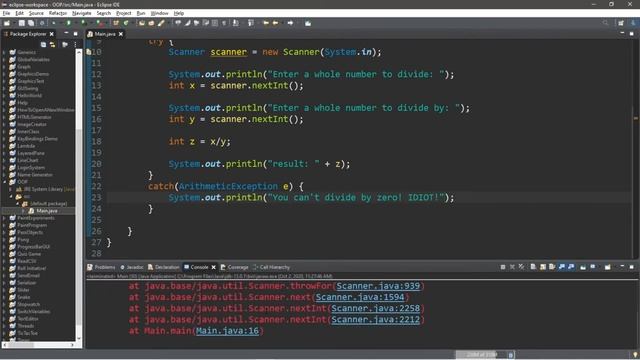This screenshot has height=360, width=640.
Task: Open Scanner.java:2212 stack trace link
Action: pyautogui.click(x=375, y=320)
